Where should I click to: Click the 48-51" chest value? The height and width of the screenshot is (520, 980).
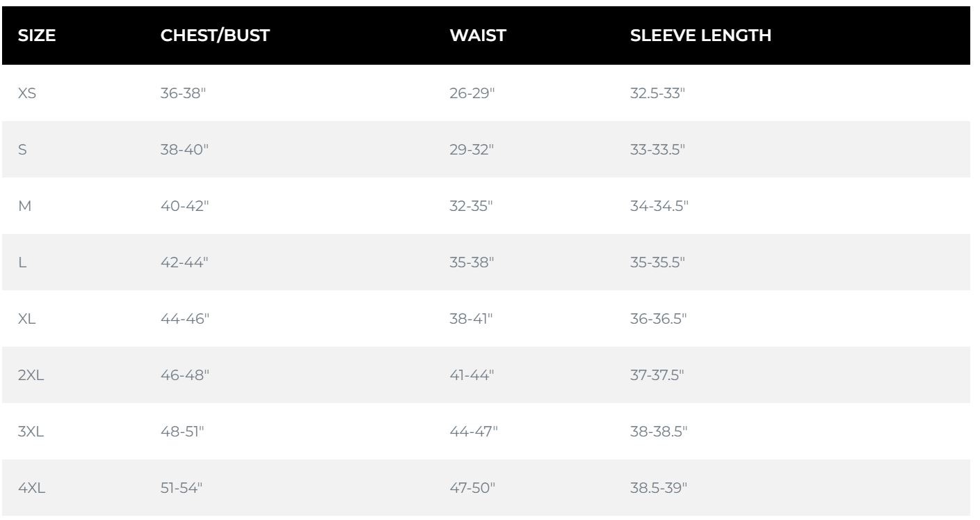[x=182, y=432]
